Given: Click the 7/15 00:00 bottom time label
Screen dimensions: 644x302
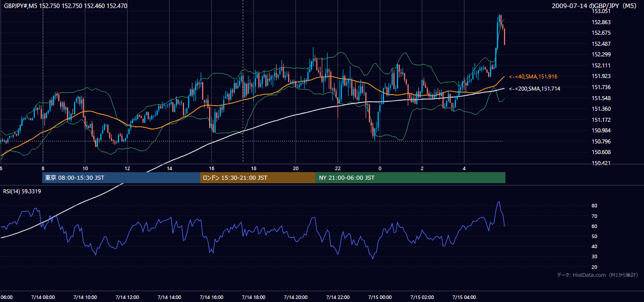Looking at the screenshot, I should coord(380,297).
